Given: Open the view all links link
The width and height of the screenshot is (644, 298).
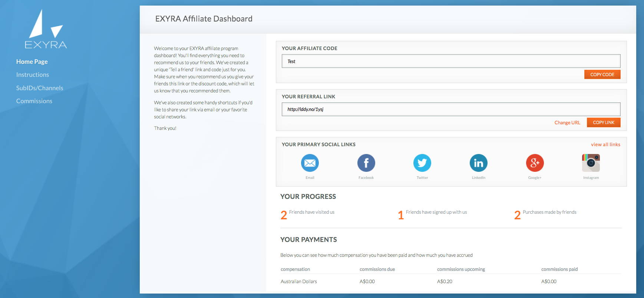Looking at the screenshot, I should 605,145.
